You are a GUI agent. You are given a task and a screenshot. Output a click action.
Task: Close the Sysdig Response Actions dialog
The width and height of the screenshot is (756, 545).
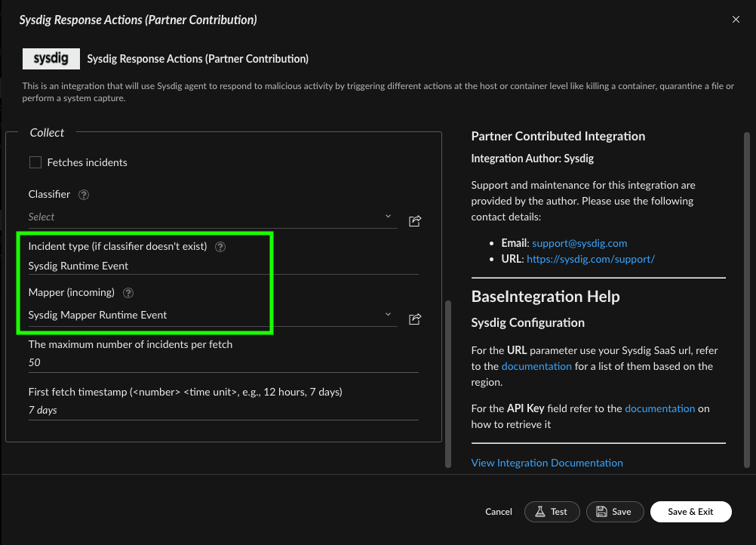click(x=736, y=20)
